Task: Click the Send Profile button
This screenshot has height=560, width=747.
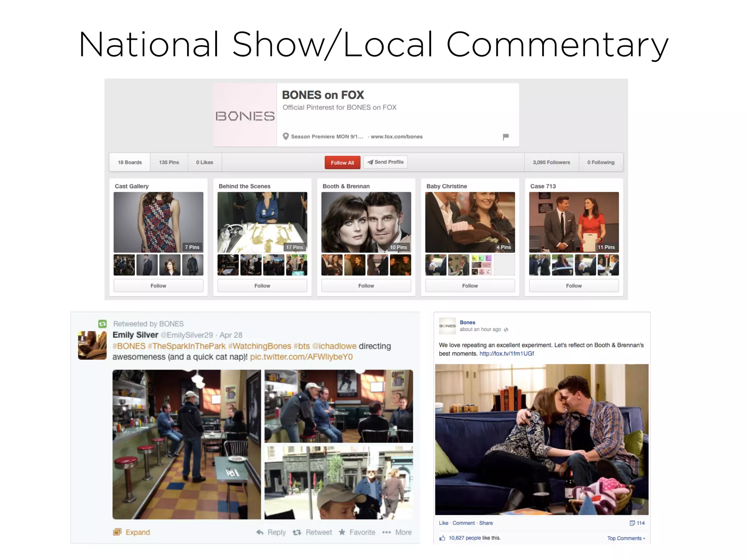Action: (x=386, y=162)
